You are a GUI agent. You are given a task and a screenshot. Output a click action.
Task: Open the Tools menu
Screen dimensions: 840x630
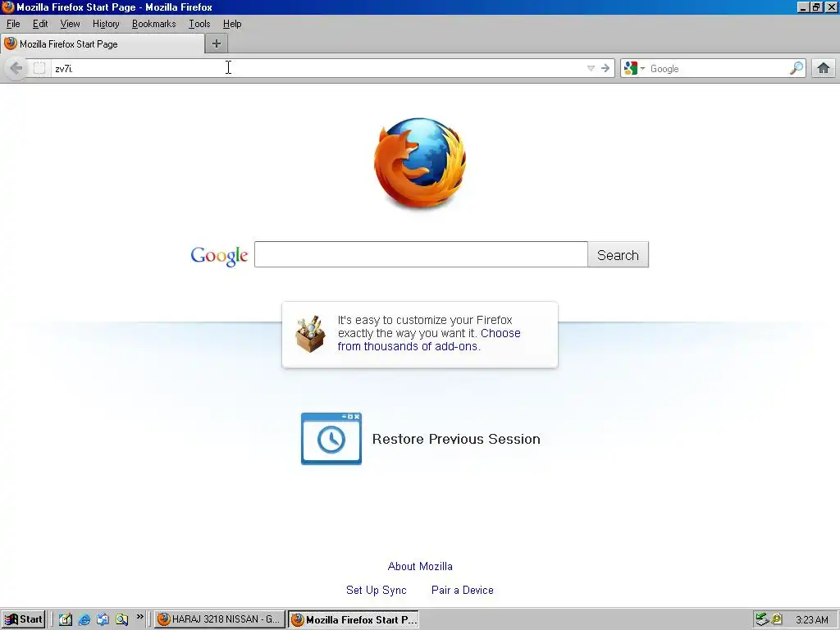199,24
